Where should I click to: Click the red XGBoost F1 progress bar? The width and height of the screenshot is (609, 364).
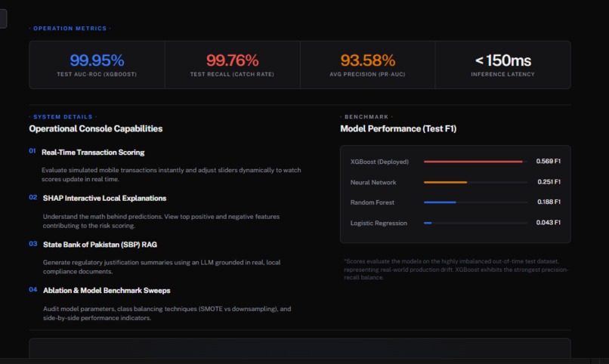tap(473, 162)
